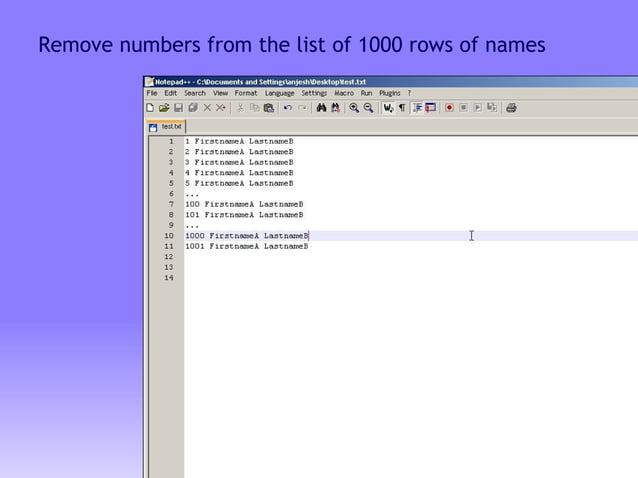
Task: Expand the Macro menu
Action: [x=344, y=93]
